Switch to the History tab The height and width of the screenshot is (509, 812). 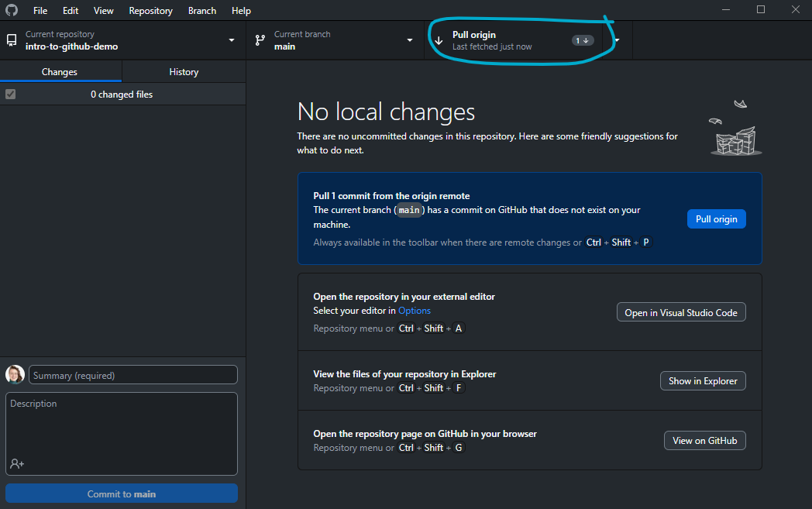click(x=184, y=72)
